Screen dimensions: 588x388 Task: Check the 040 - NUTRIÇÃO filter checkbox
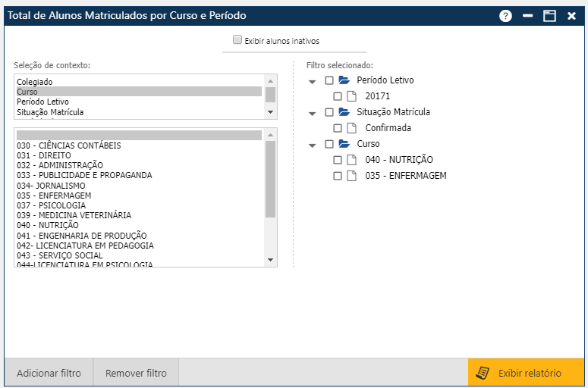338,160
